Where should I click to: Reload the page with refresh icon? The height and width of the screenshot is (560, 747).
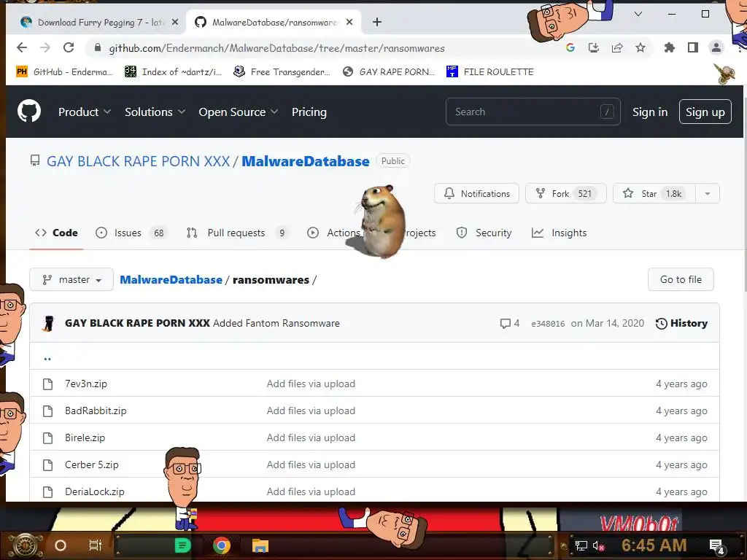click(69, 47)
